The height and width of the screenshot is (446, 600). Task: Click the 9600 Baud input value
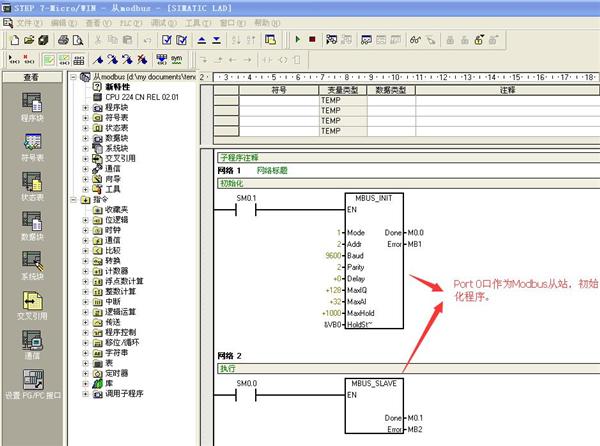(x=333, y=256)
